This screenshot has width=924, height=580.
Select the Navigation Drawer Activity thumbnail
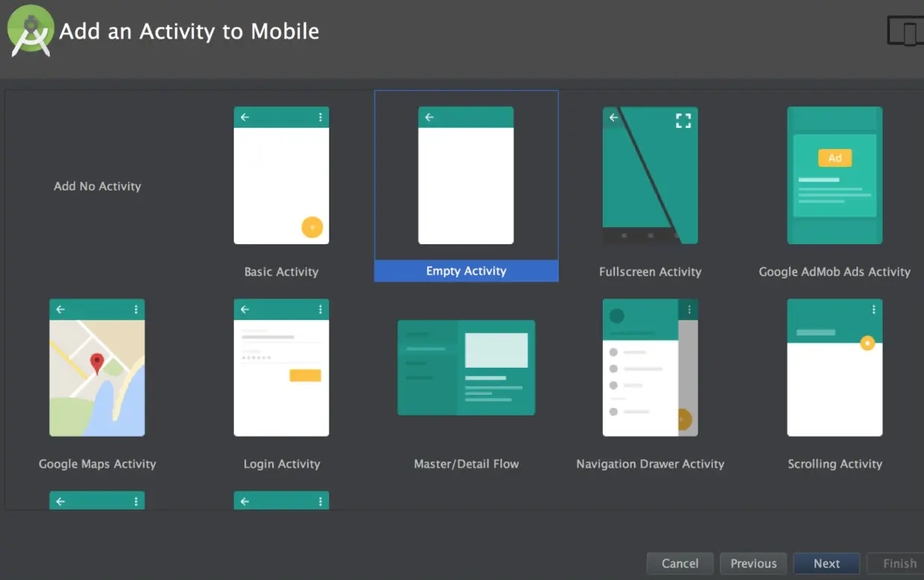point(651,368)
